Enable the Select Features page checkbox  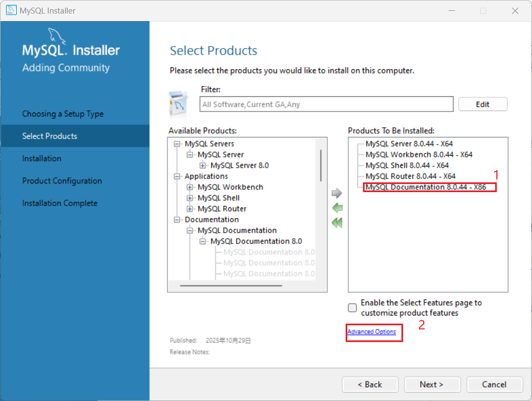pyautogui.click(x=352, y=307)
